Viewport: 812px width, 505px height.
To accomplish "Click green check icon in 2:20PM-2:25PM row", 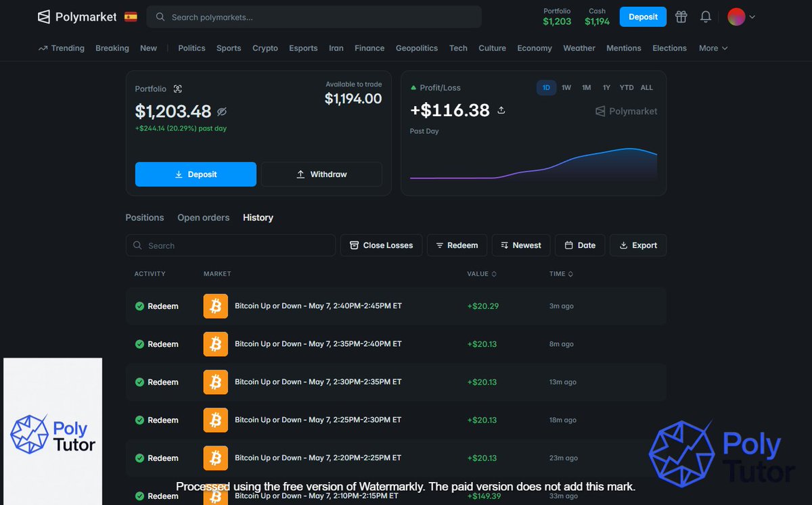I will 139,458.
